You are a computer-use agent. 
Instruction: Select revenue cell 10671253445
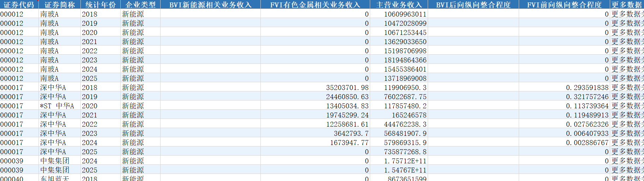[x=399, y=32]
